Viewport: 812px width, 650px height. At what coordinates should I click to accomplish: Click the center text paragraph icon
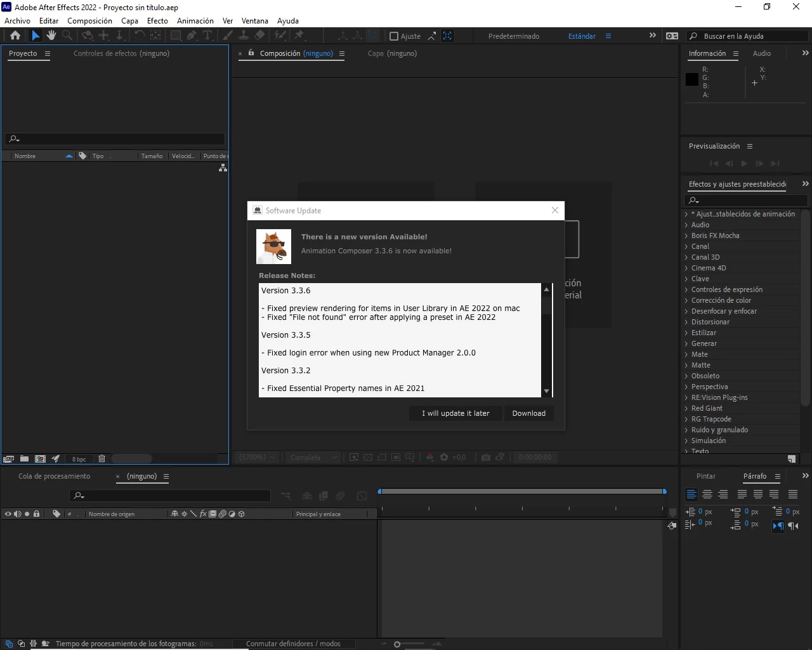707,494
